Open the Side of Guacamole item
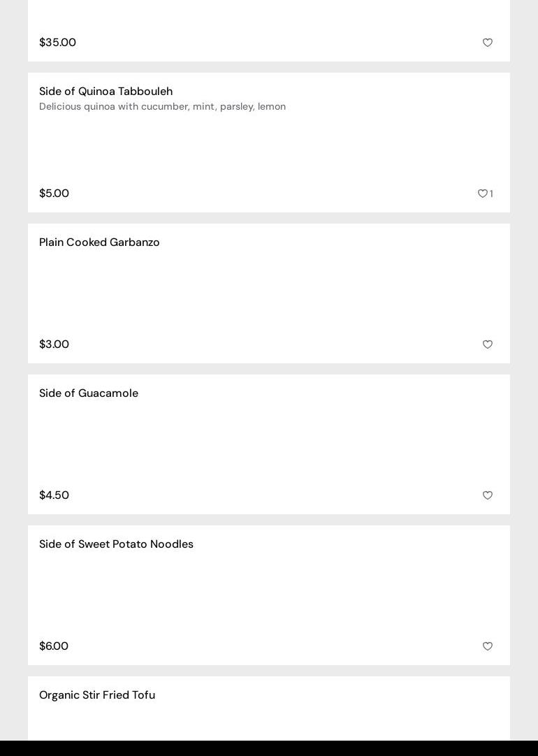 point(89,393)
